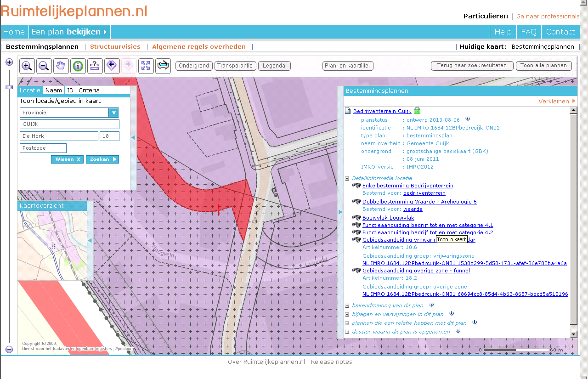Screen dimensions: 588x379
Task: Open Een plan bekijken menu
Action: [69, 32]
